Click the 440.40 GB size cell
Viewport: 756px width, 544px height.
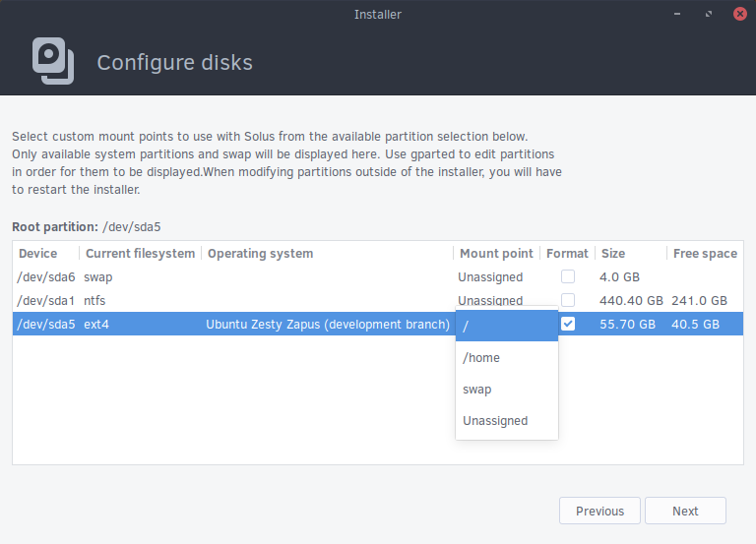pyautogui.click(x=631, y=301)
